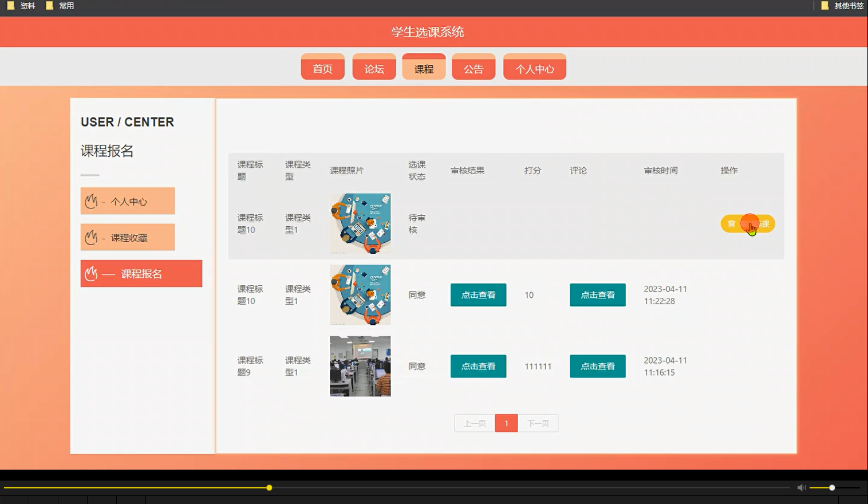This screenshot has height=504, width=868.
Task: Click the classroom photo of 课程标题9
Action: pyautogui.click(x=360, y=366)
